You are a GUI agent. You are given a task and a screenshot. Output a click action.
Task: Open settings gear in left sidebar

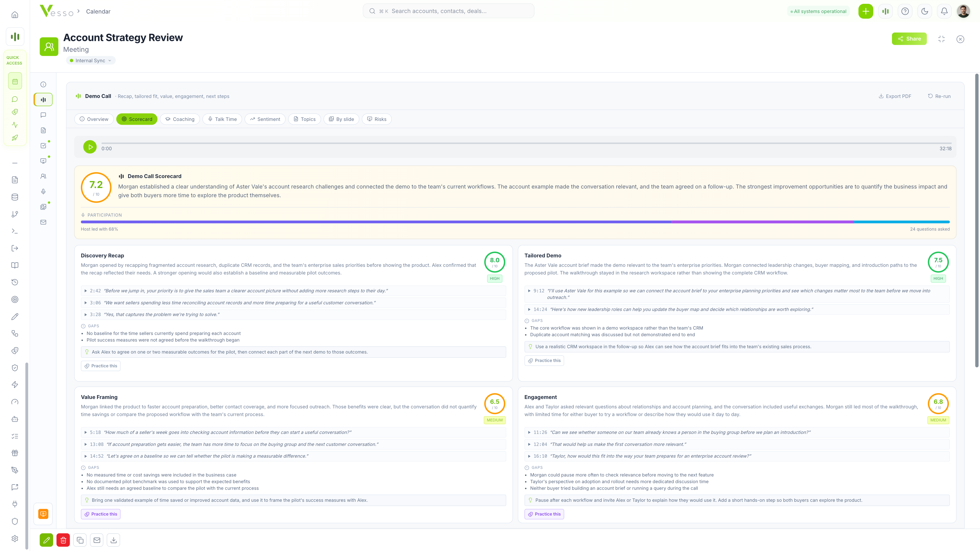[x=15, y=539]
